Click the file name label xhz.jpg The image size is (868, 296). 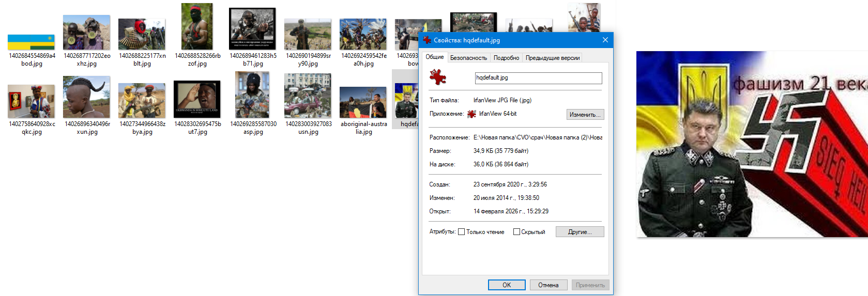pyautogui.click(x=86, y=64)
